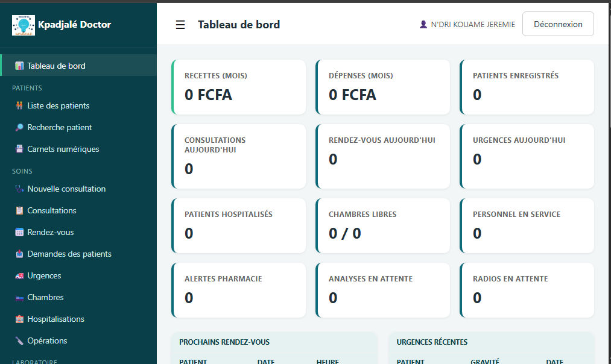Click the SOINS sidebar section label
The image size is (611, 364).
(x=22, y=171)
